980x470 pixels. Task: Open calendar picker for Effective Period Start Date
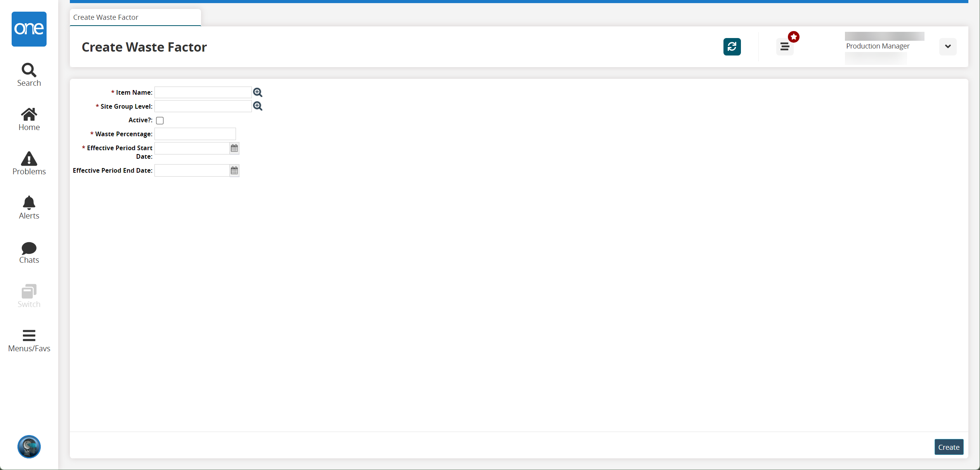pyautogui.click(x=234, y=147)
